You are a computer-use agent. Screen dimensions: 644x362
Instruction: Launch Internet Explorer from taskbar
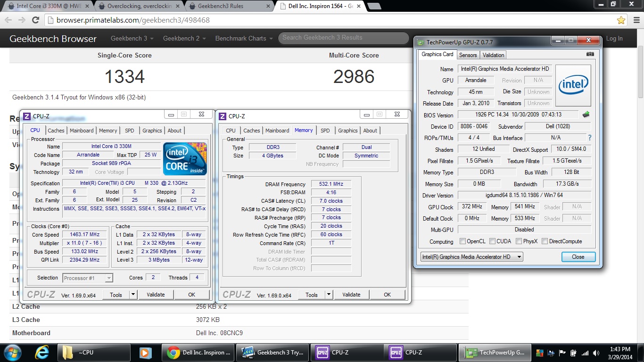click(x=42, y=352)
